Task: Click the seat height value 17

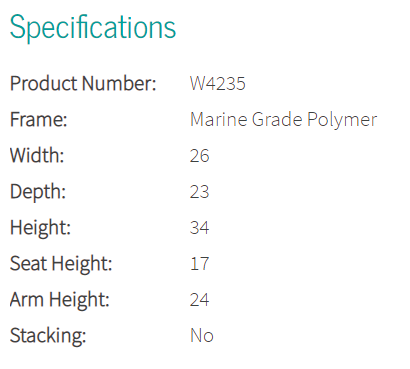Action: point(199,264)
